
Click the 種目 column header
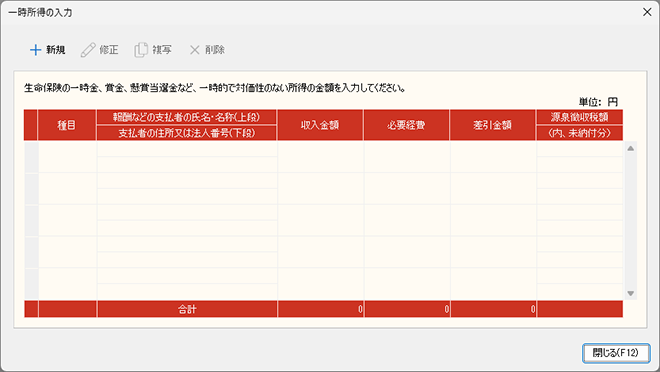(67, 125)
